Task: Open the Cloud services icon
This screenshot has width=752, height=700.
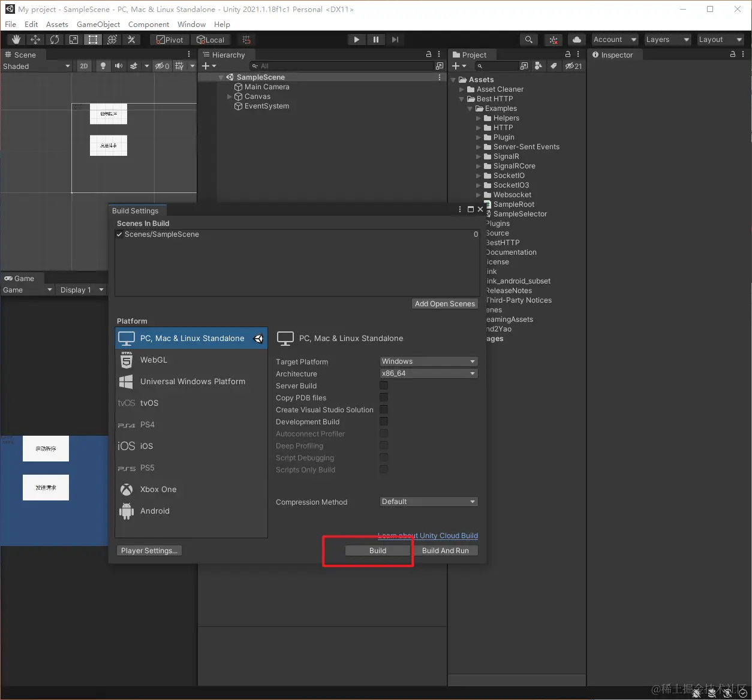Action: [577, 40]
